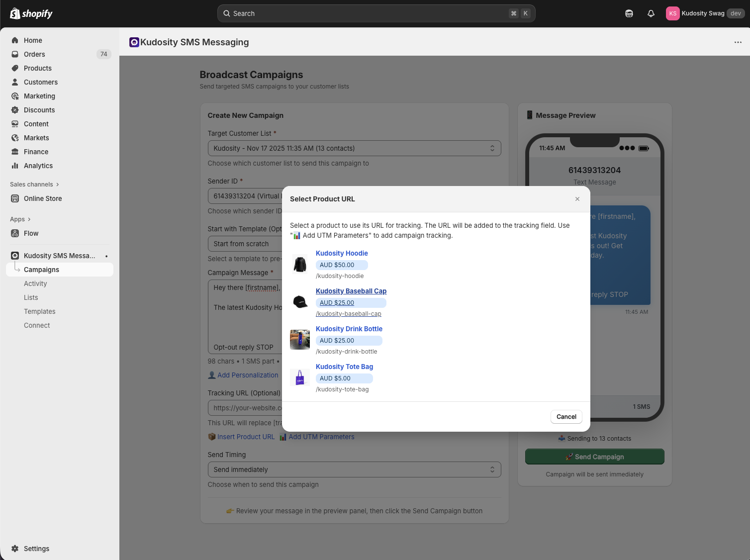This screenshot has height=560, width=750.
Task: Click the AUD $50.00 price badge
Action: tap(342, 265)
